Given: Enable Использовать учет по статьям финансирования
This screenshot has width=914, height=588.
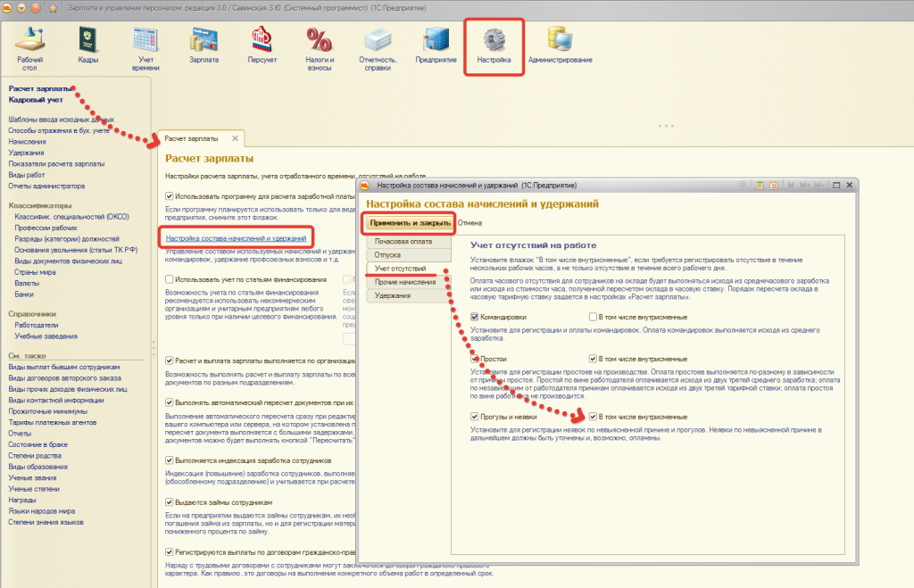Looking at the screenshot, I should coord(169,279).
